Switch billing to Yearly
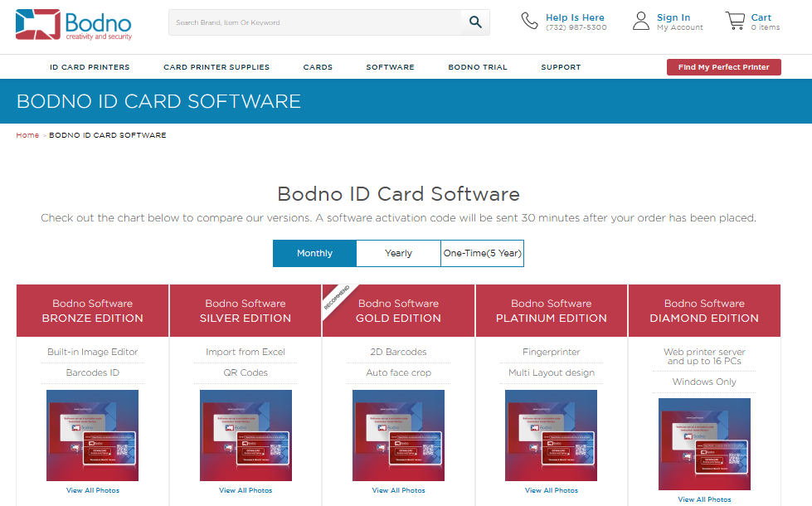 point(398,254)
